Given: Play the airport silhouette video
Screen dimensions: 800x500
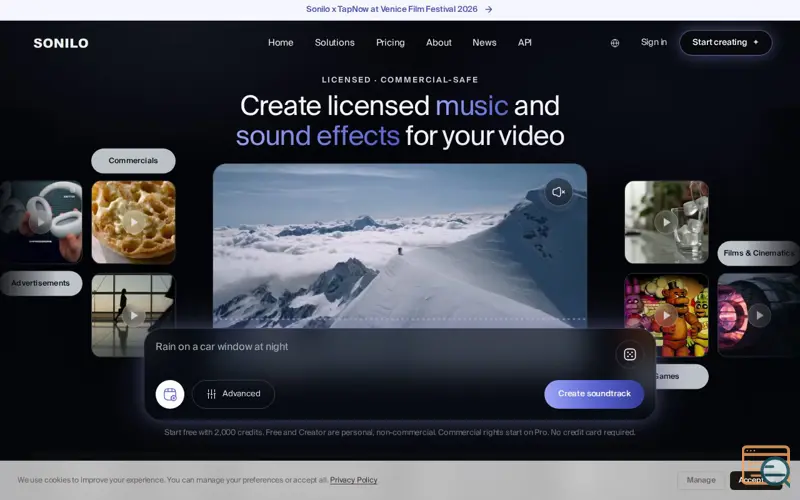Looking at the screenshot, I should tap(134, 315).
